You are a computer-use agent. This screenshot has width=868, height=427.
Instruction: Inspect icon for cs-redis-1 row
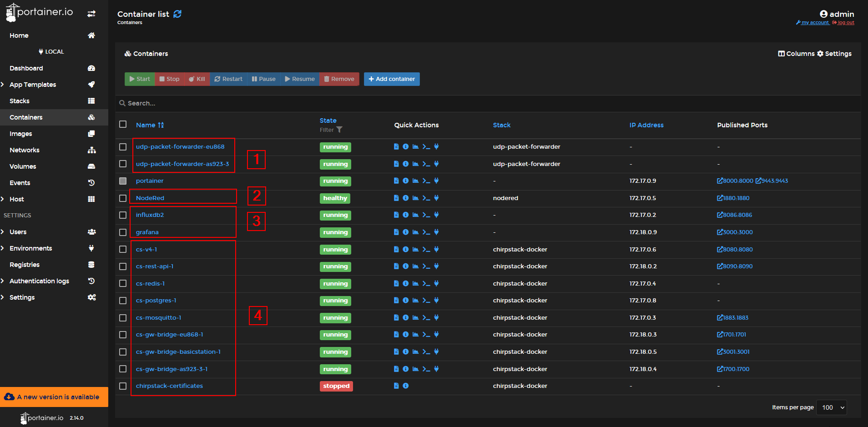pos(406,283)
